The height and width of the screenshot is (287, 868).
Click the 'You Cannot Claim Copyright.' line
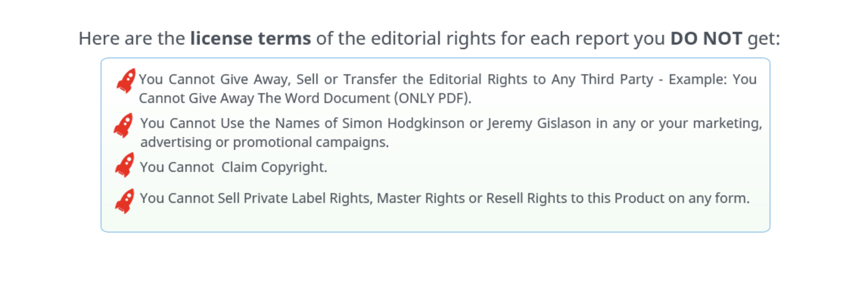[233, 167]
